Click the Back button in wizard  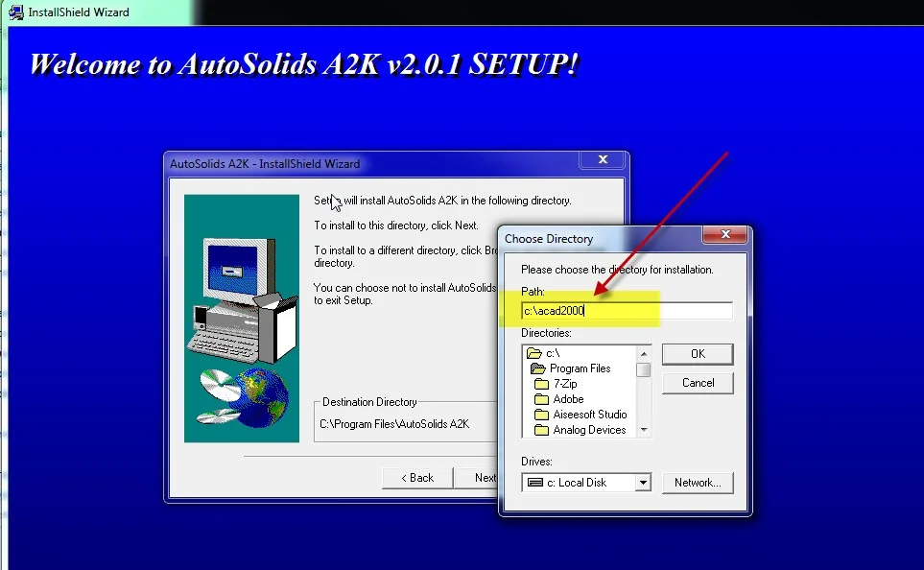(x=417, y=478)
